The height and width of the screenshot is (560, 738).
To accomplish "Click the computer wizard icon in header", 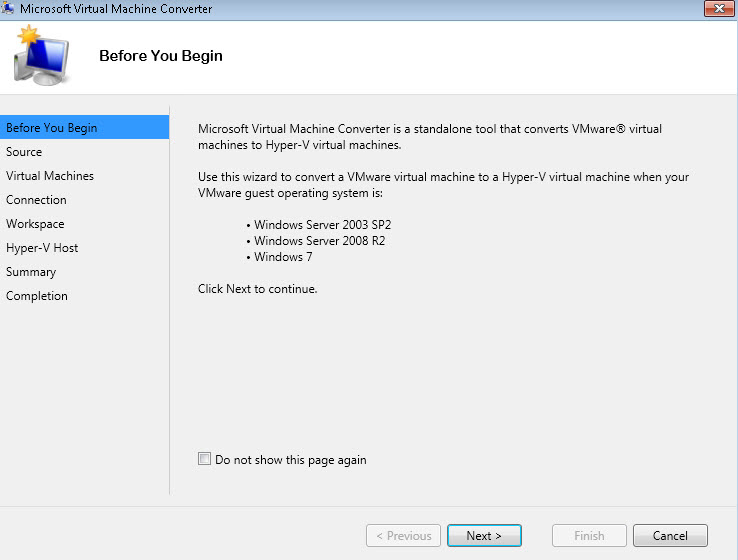I will [41, 56].
